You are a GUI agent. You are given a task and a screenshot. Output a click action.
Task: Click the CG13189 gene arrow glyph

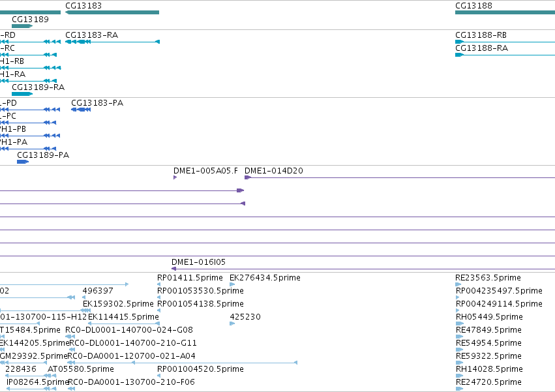[22, 26]
